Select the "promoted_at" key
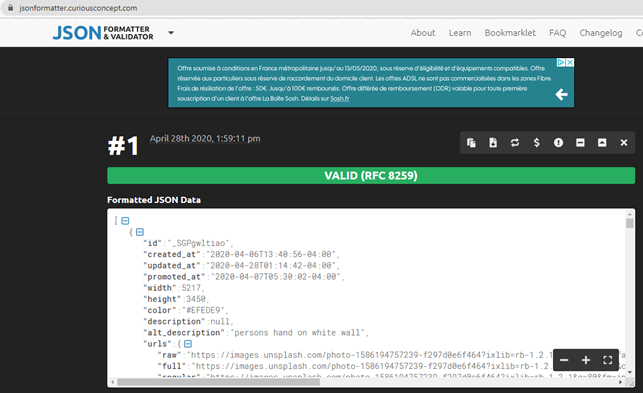Viewport: 643px width, 393px height. (174, 277)
